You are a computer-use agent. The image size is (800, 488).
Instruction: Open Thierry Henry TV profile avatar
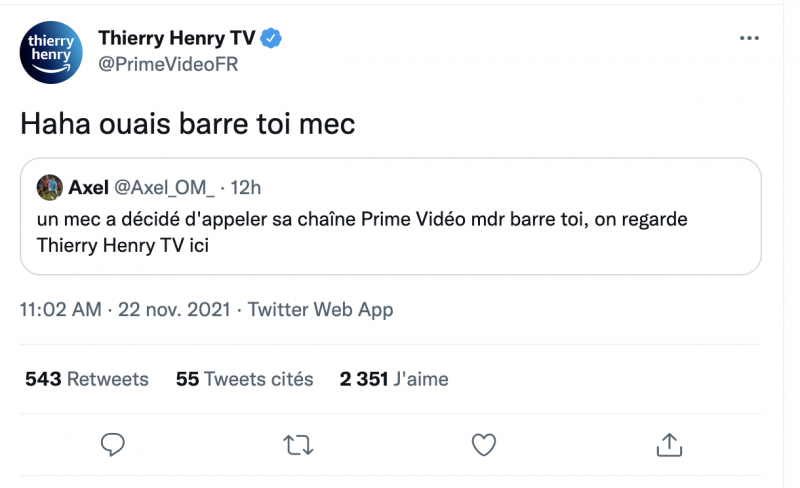(x=51, y=51)
